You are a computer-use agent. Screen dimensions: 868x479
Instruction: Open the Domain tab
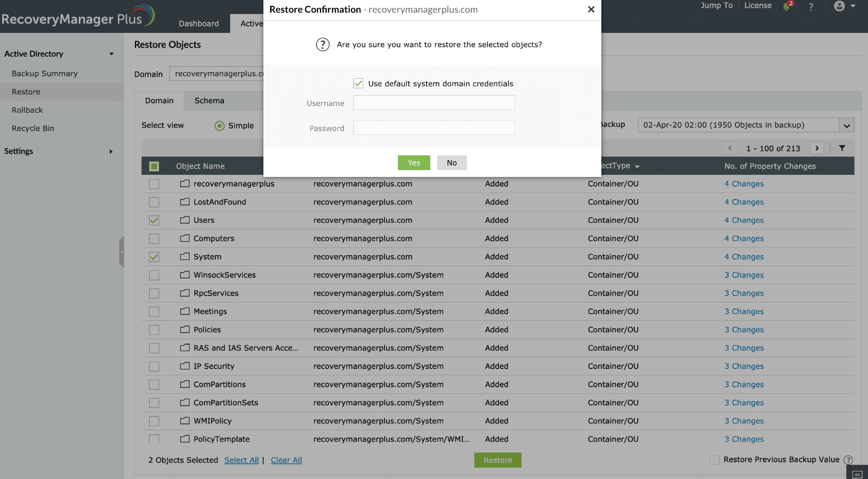click(159, 101)
